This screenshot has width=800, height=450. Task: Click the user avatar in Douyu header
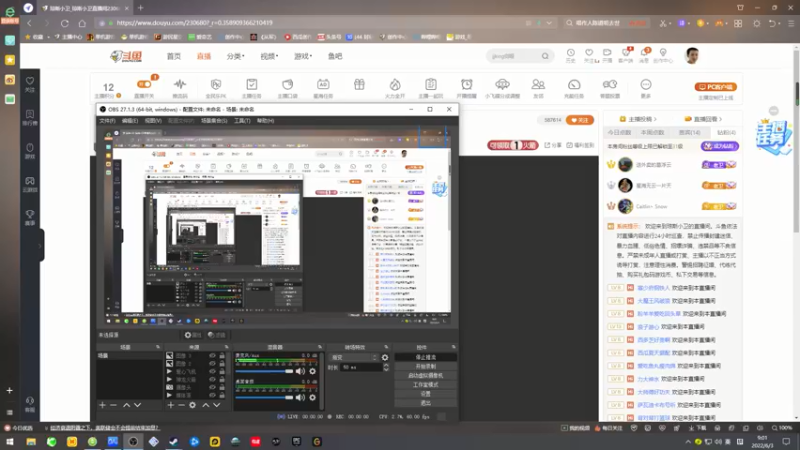coord(692,56)
